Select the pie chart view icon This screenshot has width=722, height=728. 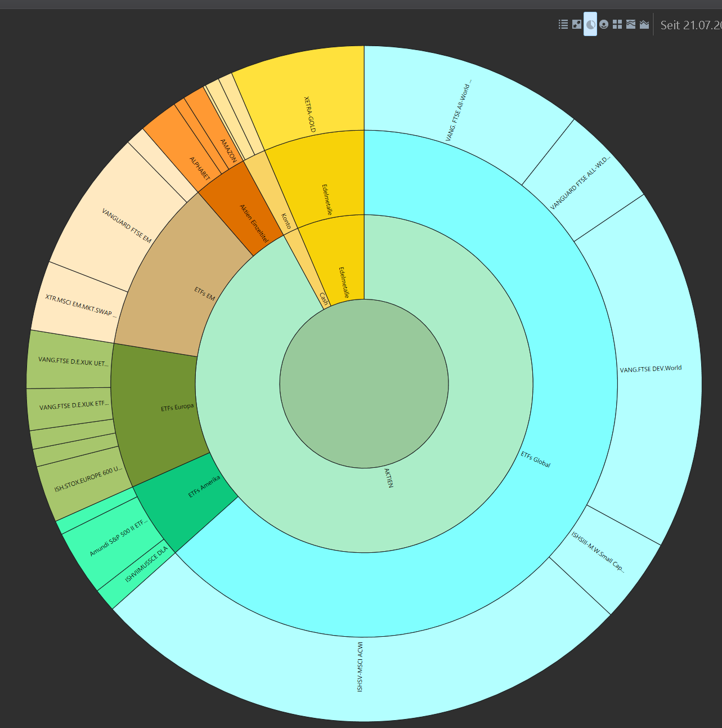(590, 24)
